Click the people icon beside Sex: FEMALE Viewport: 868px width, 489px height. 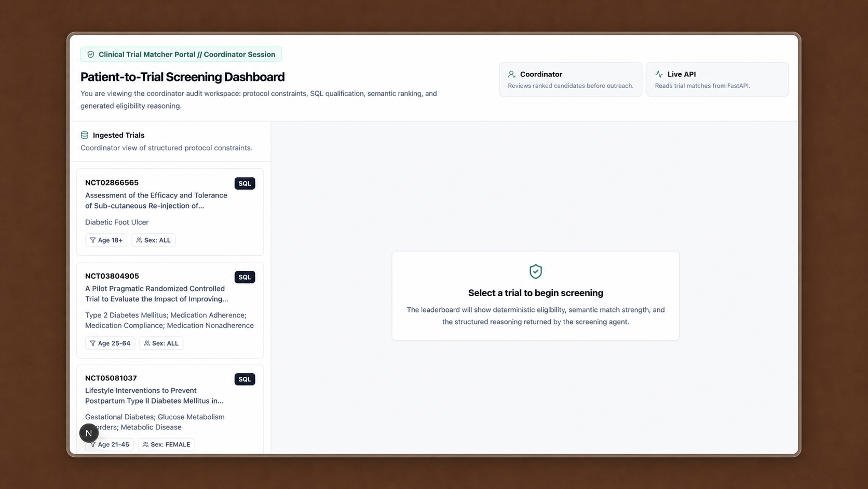point(145,445)
